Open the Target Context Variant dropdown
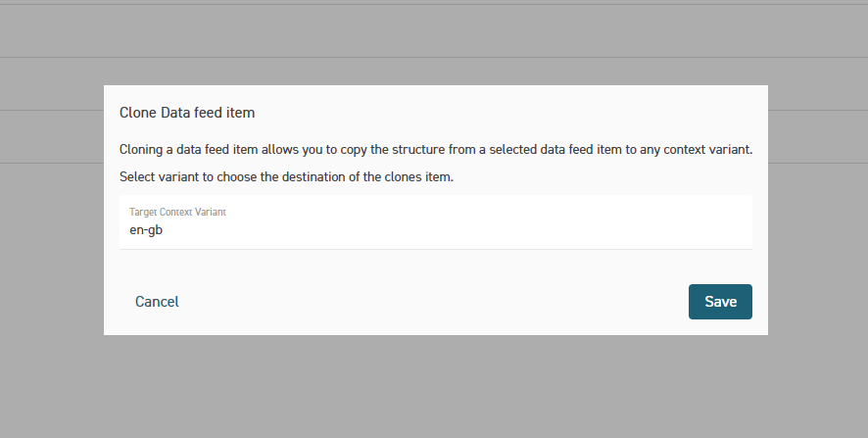The height and width of the screenshot is (438, 868). tap(435, 222)
